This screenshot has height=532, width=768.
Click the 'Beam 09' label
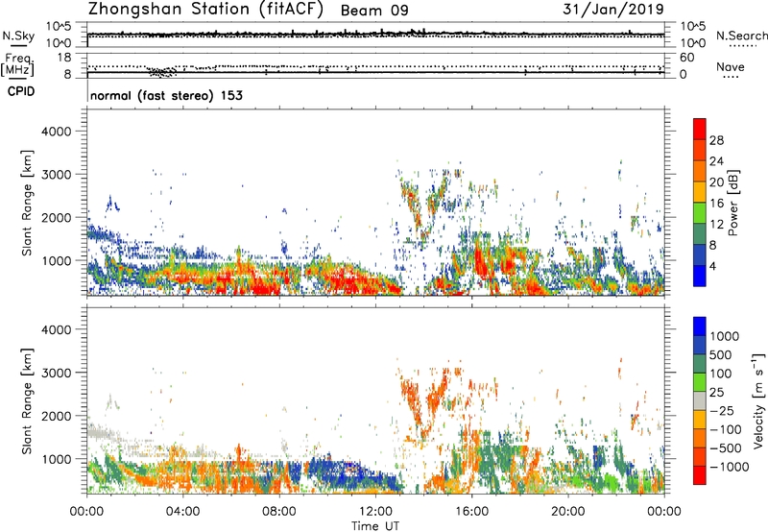click(x=374, y=11)
